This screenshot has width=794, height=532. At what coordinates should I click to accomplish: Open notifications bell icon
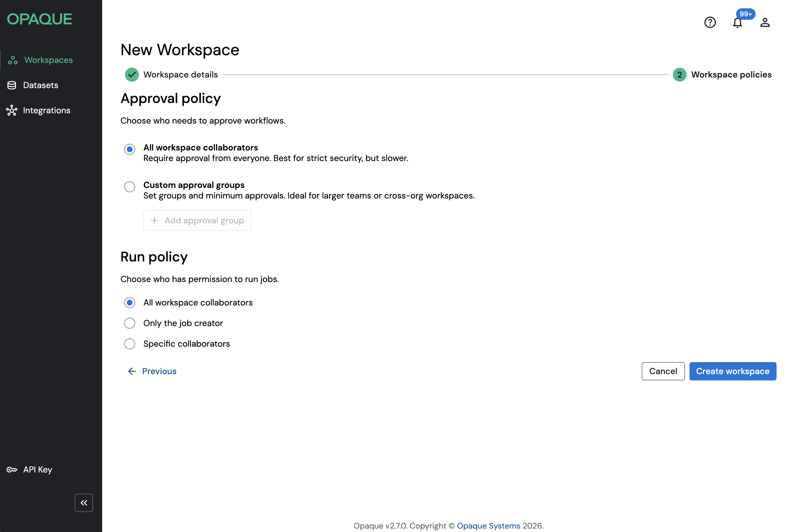737,22
